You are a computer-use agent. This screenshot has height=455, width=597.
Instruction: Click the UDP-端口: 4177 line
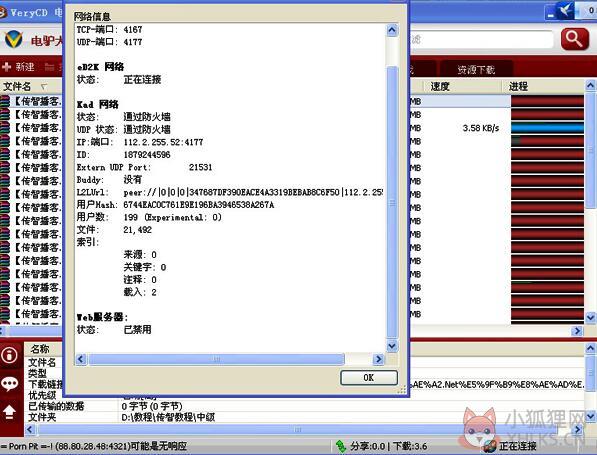click(109, 42)
